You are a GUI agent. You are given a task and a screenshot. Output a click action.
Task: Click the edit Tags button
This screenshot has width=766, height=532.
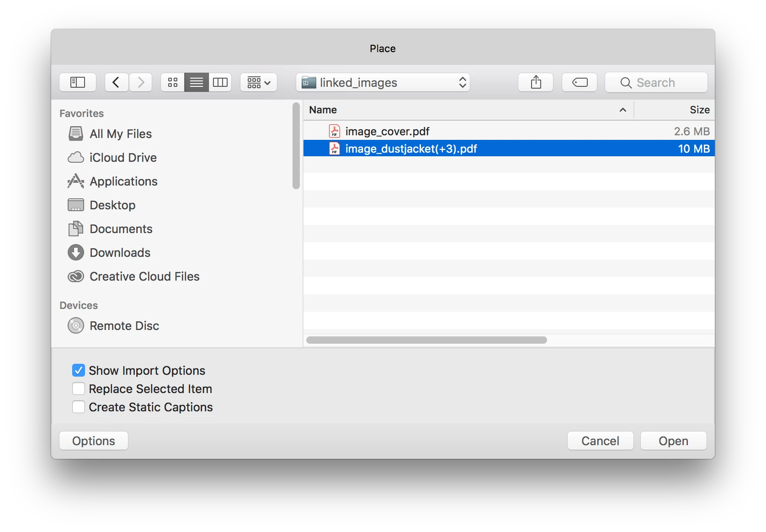coord(580,82)
